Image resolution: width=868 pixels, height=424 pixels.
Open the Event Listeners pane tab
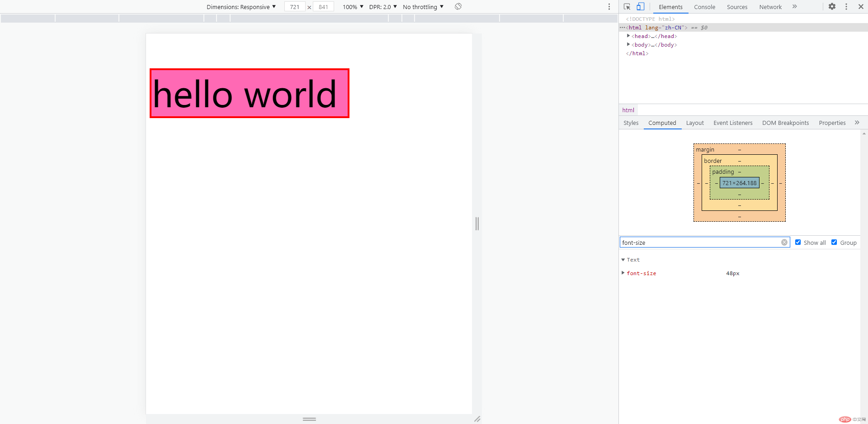733,123
